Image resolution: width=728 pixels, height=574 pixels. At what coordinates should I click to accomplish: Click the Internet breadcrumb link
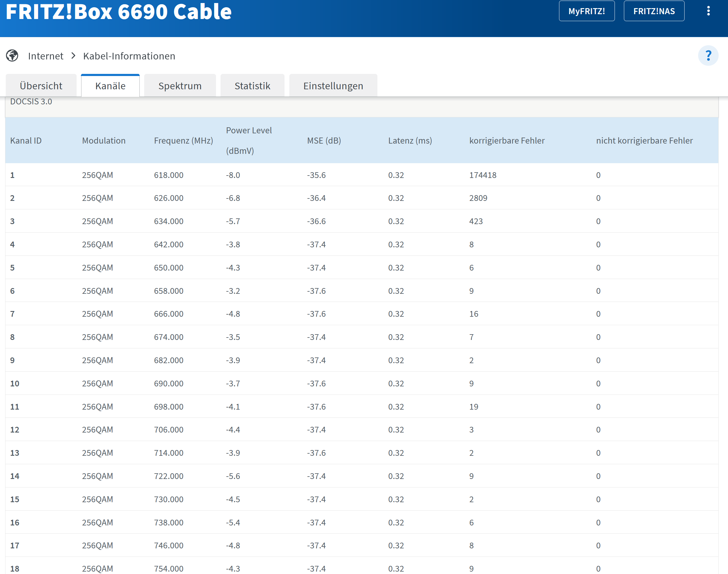(x=46, y=56)
